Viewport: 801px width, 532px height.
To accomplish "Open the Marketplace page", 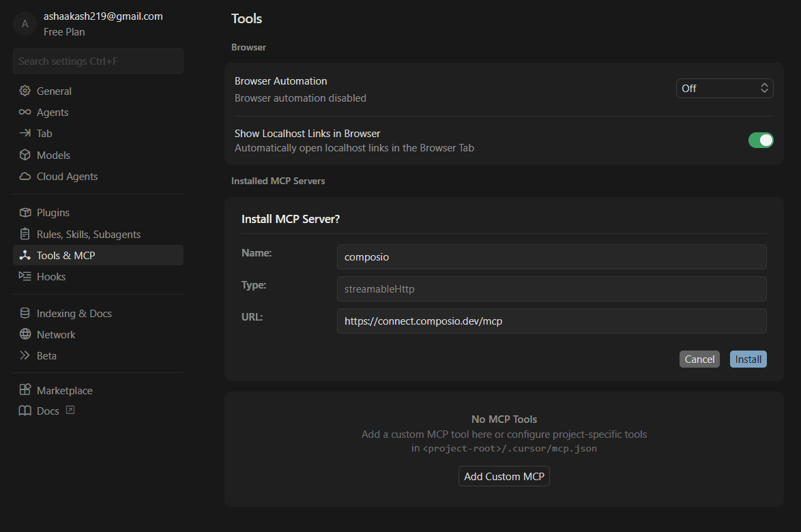I will click(x=98, y=390).
